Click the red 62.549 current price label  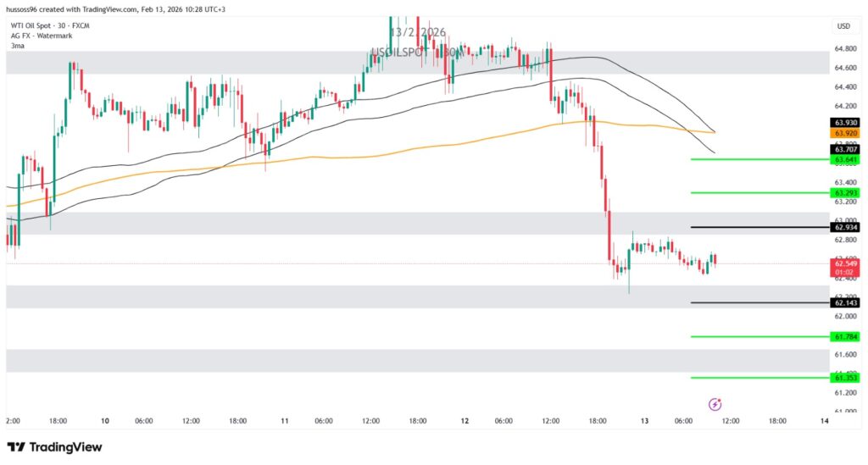pos(846,263)
